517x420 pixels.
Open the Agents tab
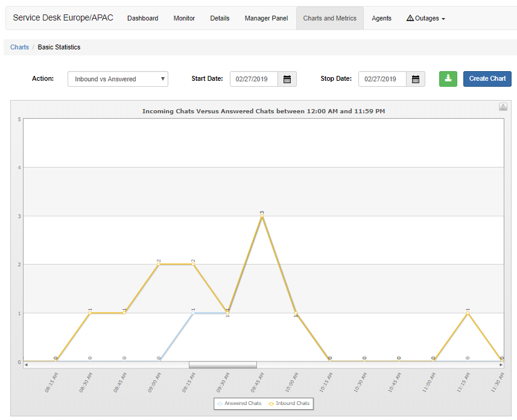coord(381,18)
